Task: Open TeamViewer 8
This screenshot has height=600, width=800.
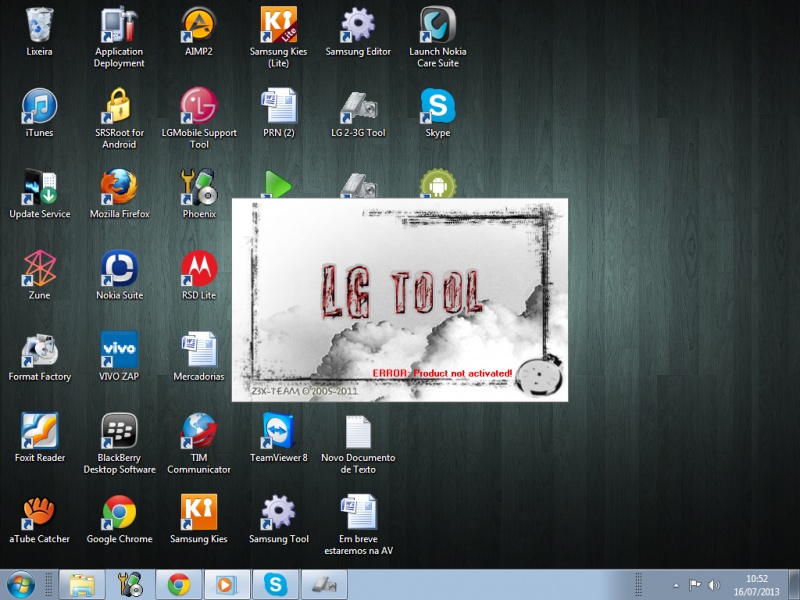Action: click(278, 437)
